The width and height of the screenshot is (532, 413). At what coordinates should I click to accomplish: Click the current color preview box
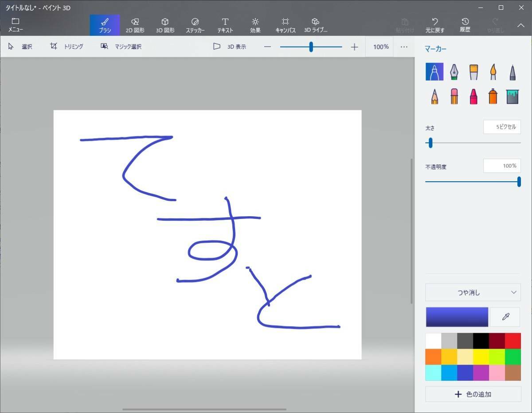coord(457,317)
